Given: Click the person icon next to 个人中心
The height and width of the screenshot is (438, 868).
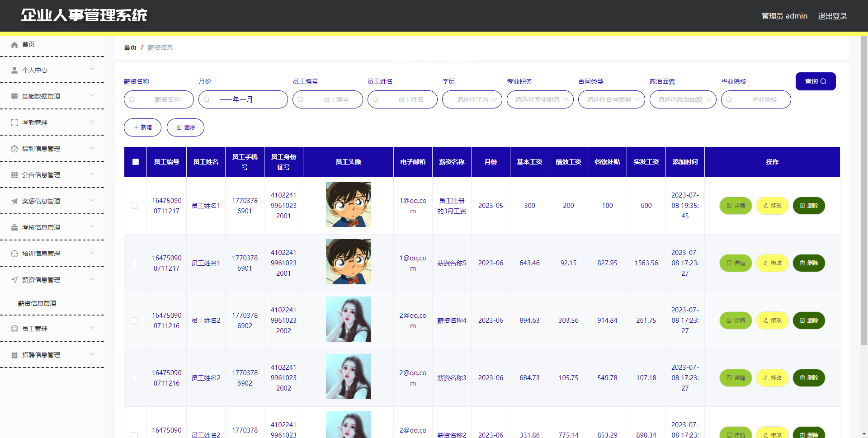Looking at the screenshot, I should click(14, 71).
